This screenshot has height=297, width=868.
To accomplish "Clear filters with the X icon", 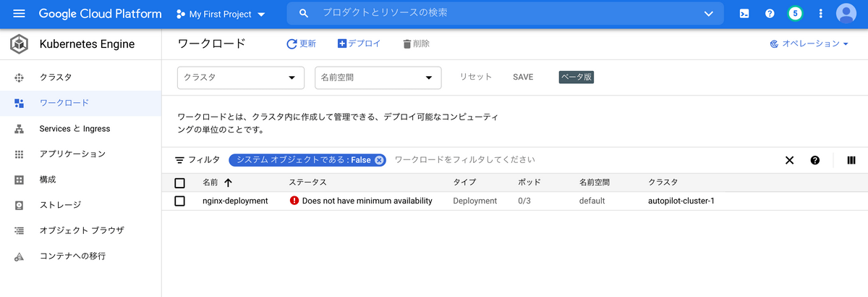I will tap(789, 160).
